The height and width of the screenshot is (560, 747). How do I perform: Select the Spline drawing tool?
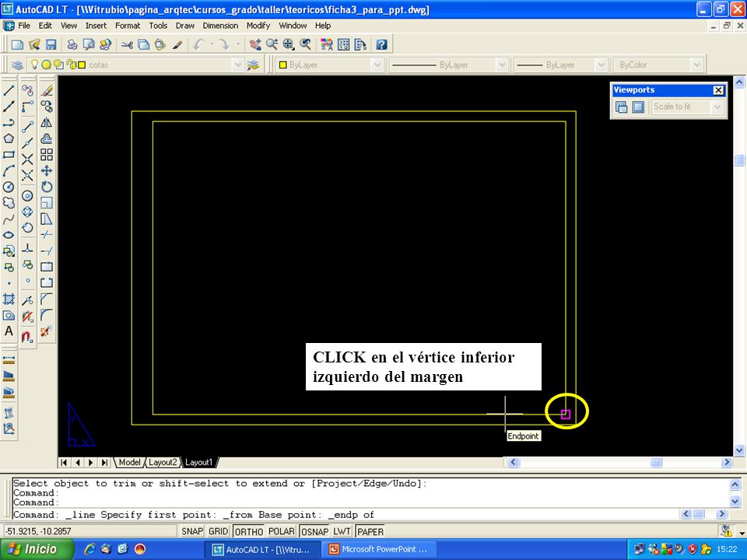[9, 219]
